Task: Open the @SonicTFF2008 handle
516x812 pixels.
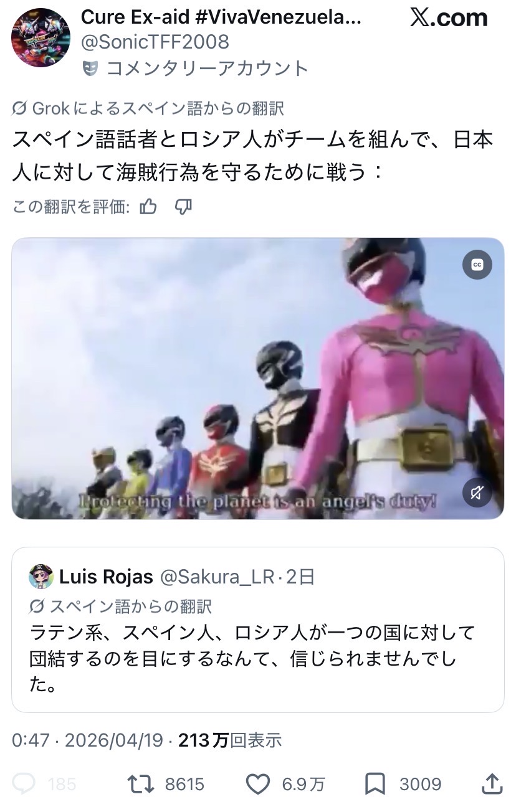Action: pyautogui.click(x=155, y=42)
